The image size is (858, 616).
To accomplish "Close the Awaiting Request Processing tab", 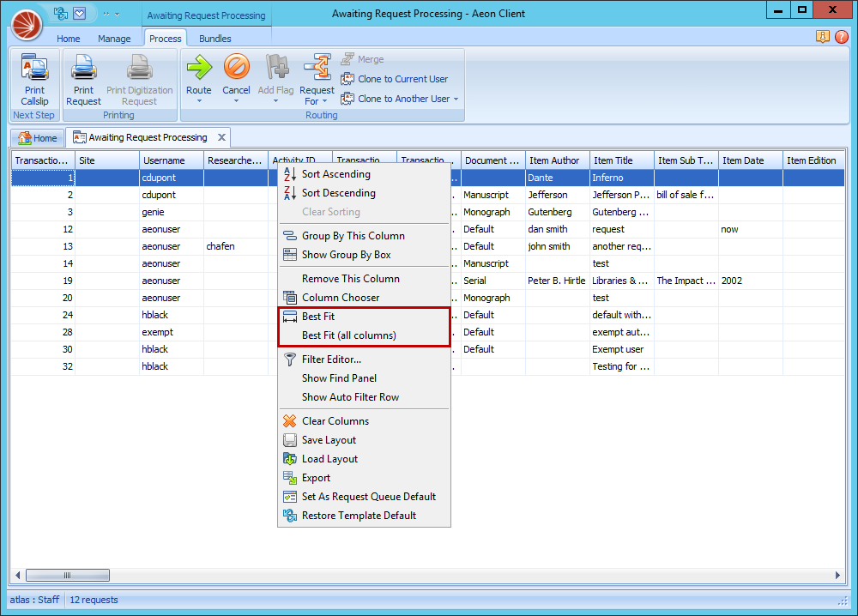I will (221, 136).
